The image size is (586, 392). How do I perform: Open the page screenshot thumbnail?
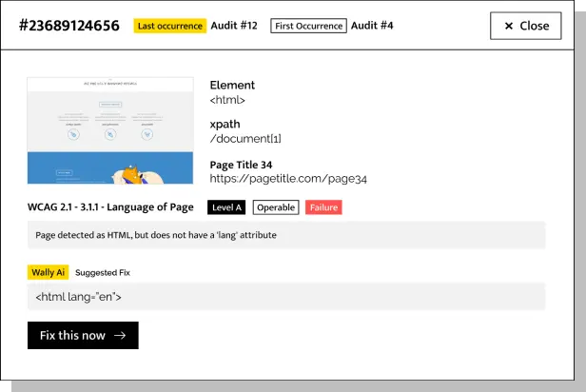[x=110, y=130]
